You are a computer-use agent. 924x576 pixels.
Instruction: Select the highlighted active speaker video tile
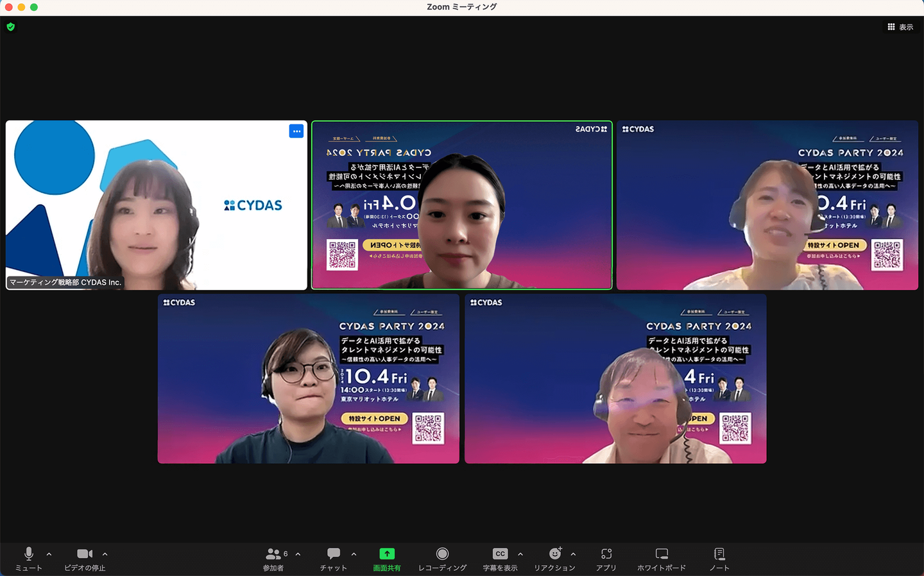click(462, 205)
